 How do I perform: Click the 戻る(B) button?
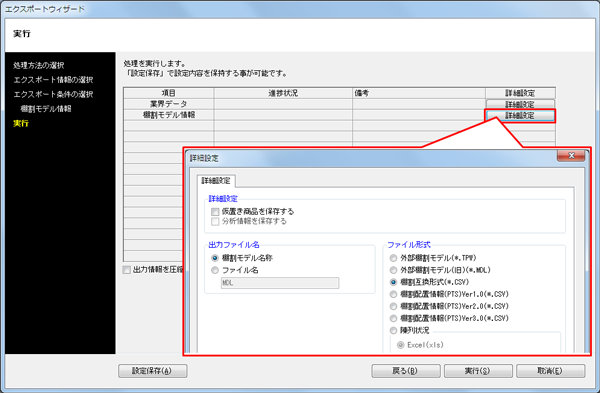coord(406,371)
